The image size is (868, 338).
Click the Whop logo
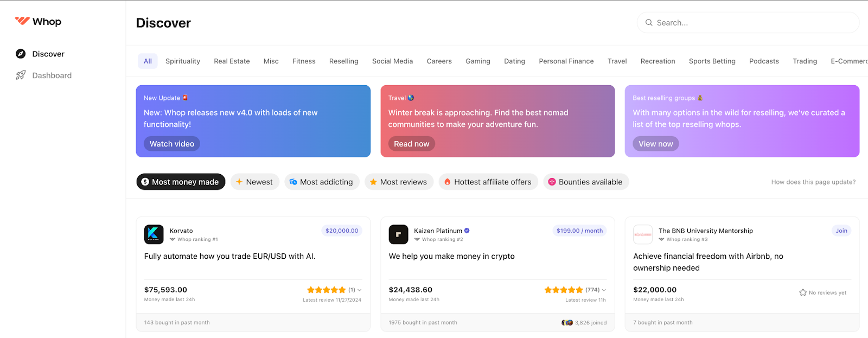click(x=38, y=22)
